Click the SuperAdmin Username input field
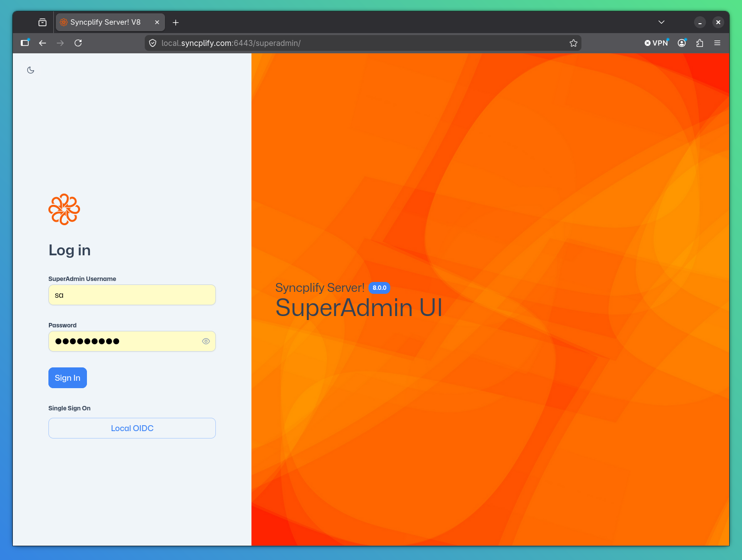This screenshot has height=560, width=742. tap(132, 295)
